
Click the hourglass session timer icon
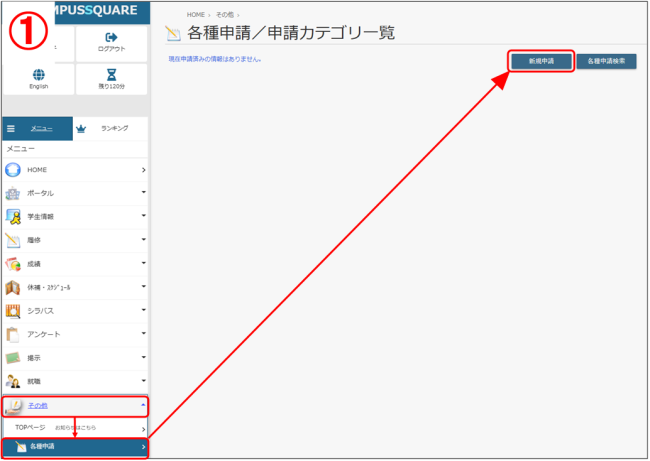pos(111,75)
